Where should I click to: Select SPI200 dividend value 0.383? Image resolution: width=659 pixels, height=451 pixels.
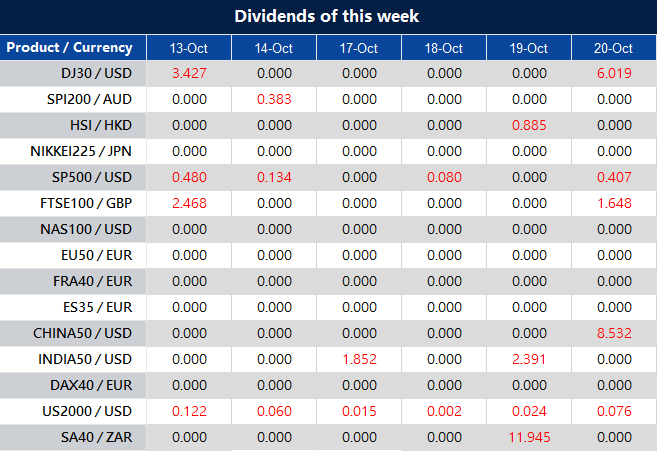[274, 100]
